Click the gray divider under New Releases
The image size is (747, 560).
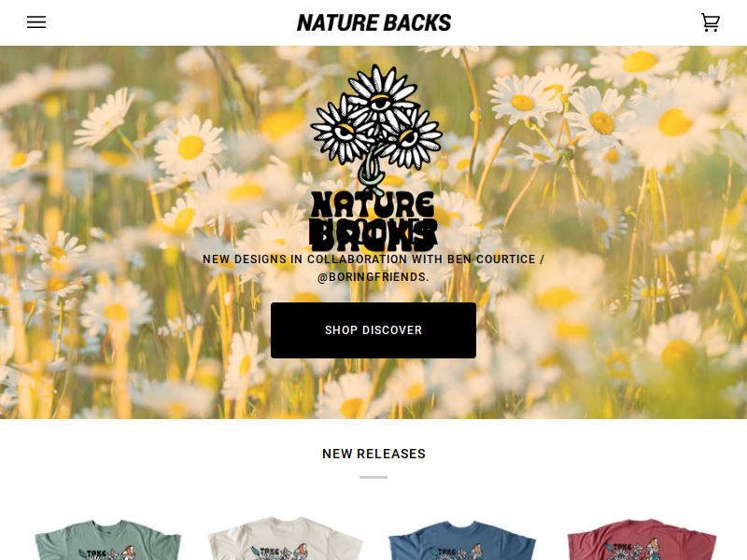click(373, 477)
